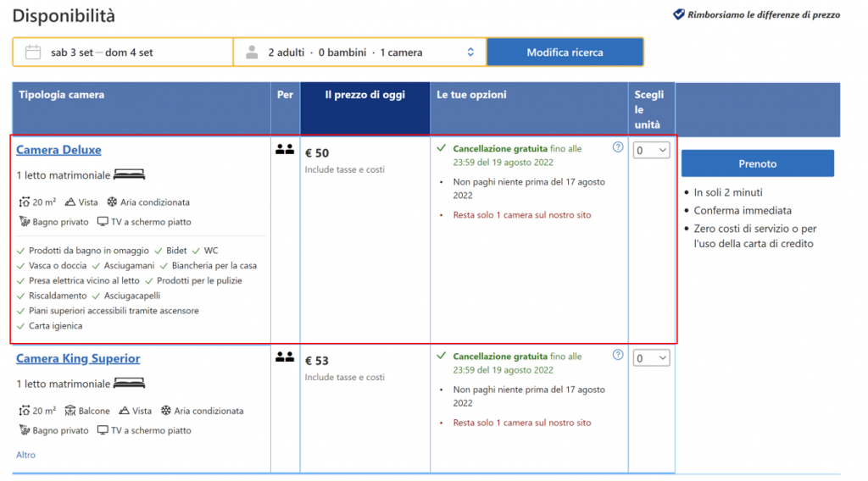The width and height of the screenshot is (868, 481).
Task: Open the Camera Deluxe unit quantity dropdown
Action: [651, 151]
